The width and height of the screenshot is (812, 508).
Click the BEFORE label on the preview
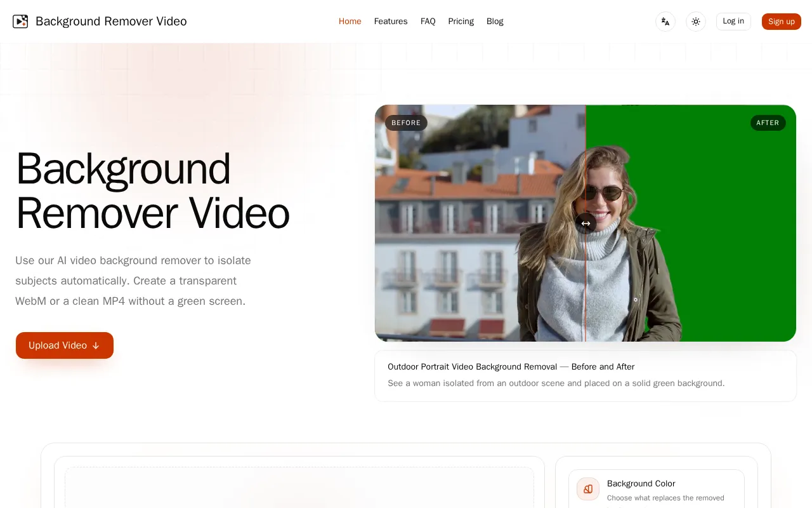click(x=406, y=123)
